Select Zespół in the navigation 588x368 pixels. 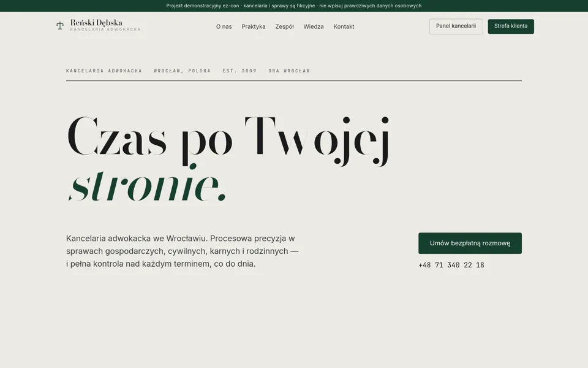(284, 26)
